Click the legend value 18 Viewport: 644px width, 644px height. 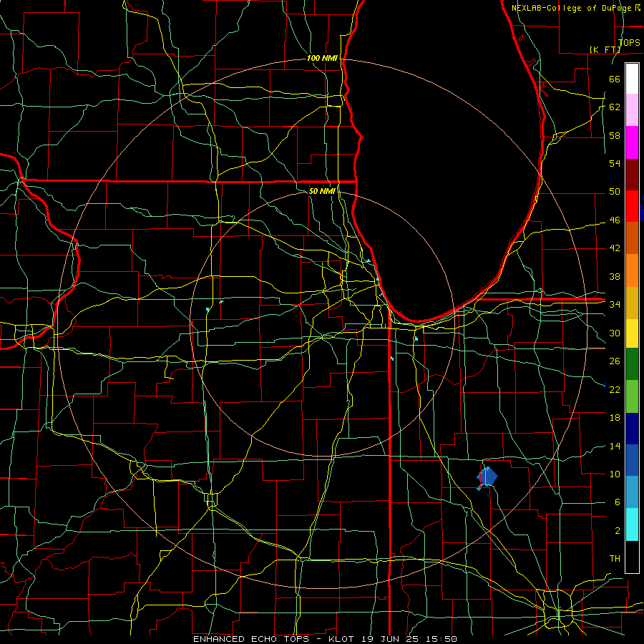pyautogui.click(x=615, y=418)
